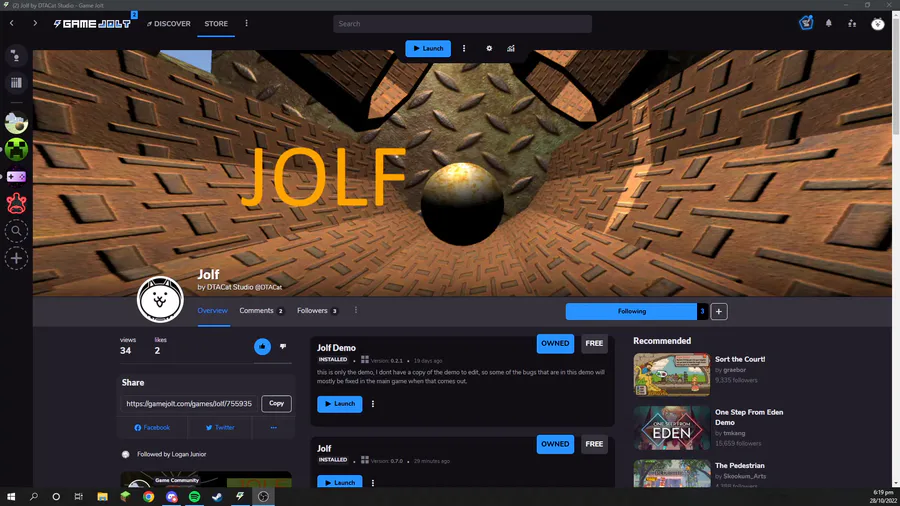Click the plus icon to add community
900x506 pixels.
[16, 258]
